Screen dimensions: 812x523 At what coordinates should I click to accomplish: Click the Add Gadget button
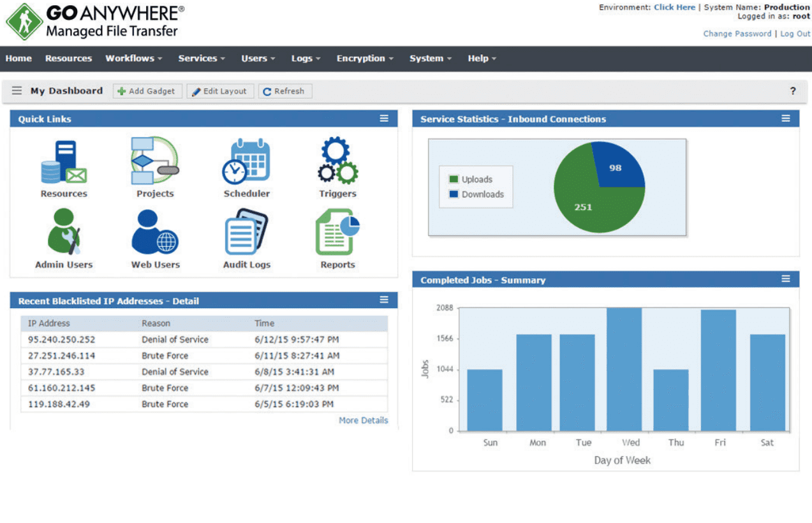(147, 91)
